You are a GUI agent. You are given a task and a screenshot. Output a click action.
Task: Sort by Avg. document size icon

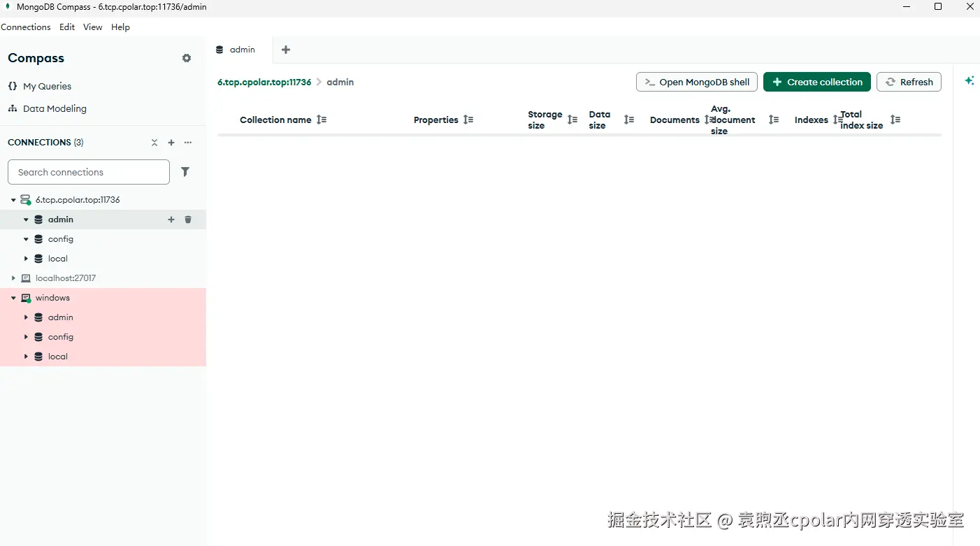tap(774, 120)
